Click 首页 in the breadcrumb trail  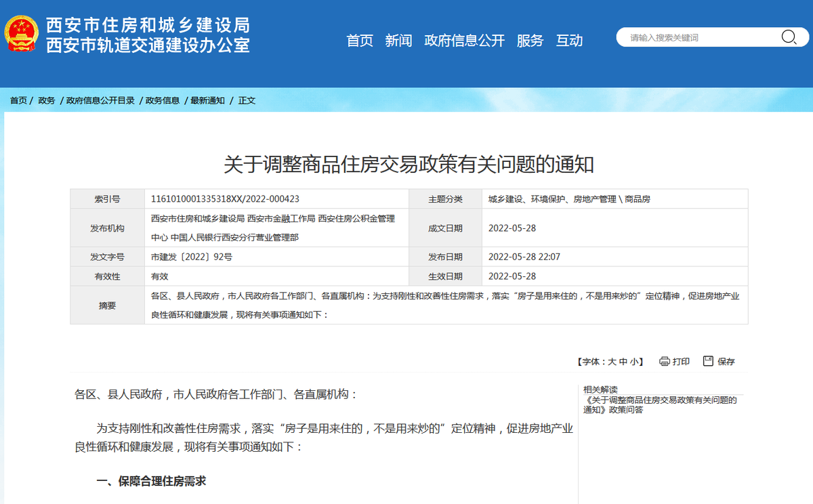18,100
